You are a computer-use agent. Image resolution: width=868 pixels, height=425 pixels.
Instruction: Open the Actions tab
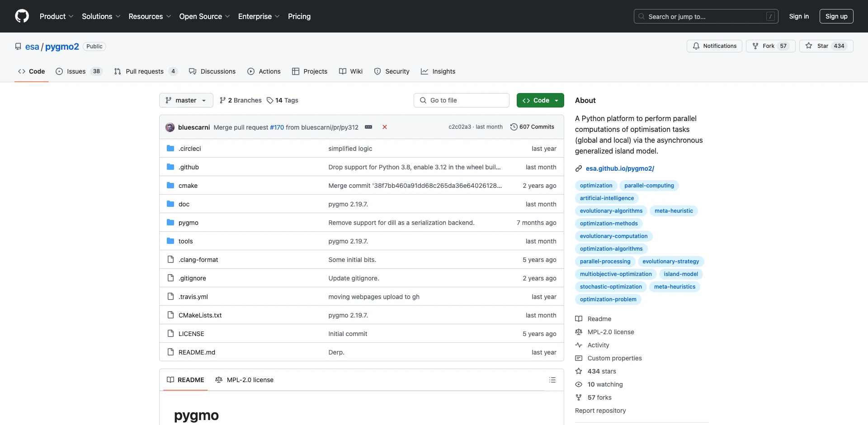[264, 71]
